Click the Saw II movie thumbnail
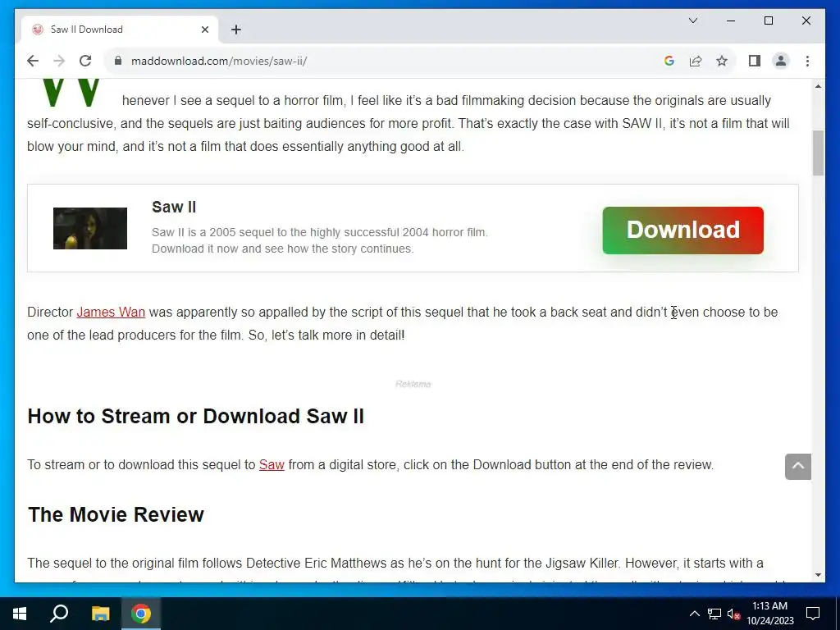 click(x=90, y=228)
